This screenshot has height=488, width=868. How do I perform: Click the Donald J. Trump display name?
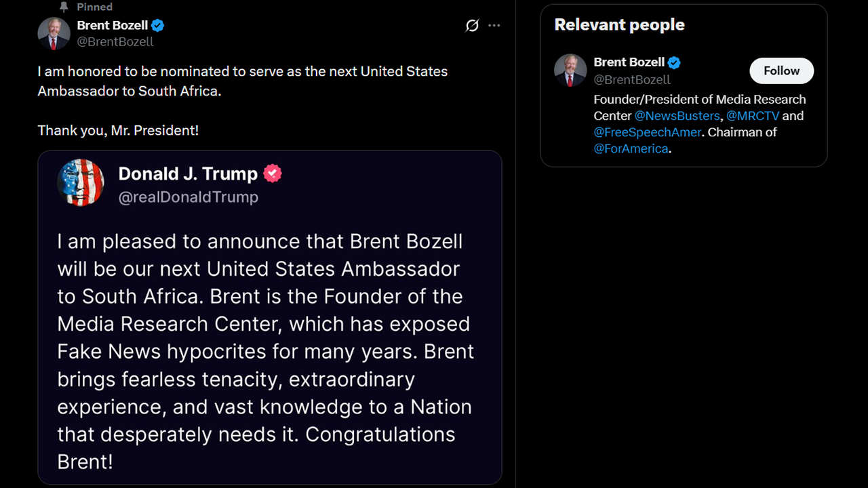188,174
